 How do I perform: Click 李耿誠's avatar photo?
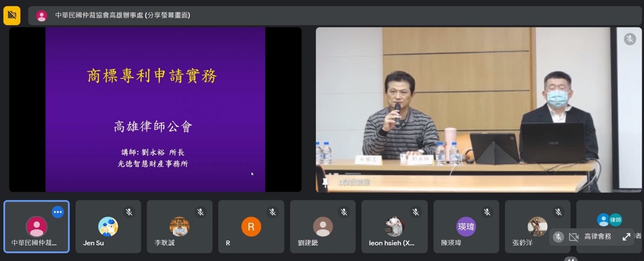(179, 227)
